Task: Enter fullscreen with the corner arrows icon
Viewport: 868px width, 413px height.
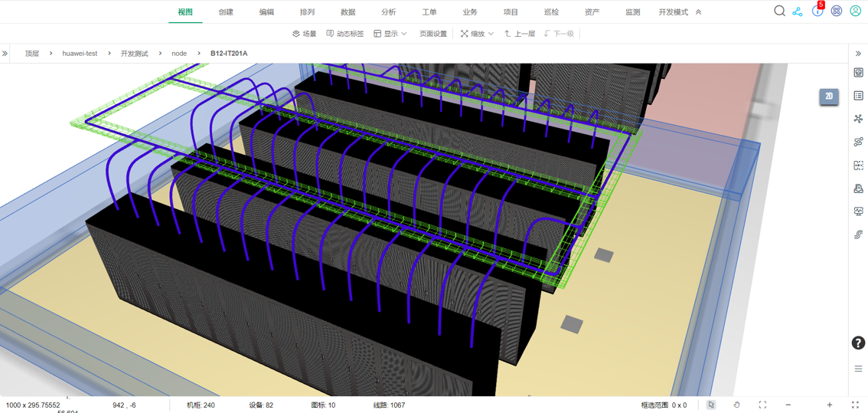Action: click(855, 405)
